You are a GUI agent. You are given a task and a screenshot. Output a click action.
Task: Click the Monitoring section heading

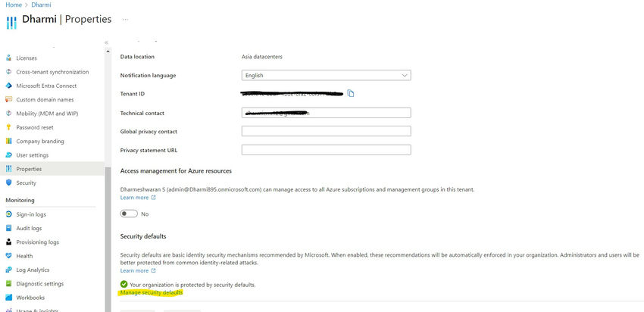[20, 201]
